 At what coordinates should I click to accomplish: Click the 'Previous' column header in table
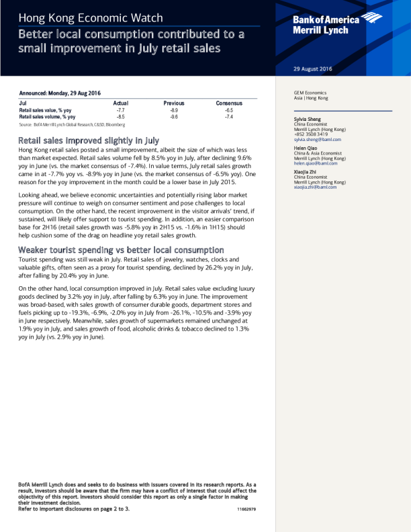pyautogui.click(x=174, y=103)
